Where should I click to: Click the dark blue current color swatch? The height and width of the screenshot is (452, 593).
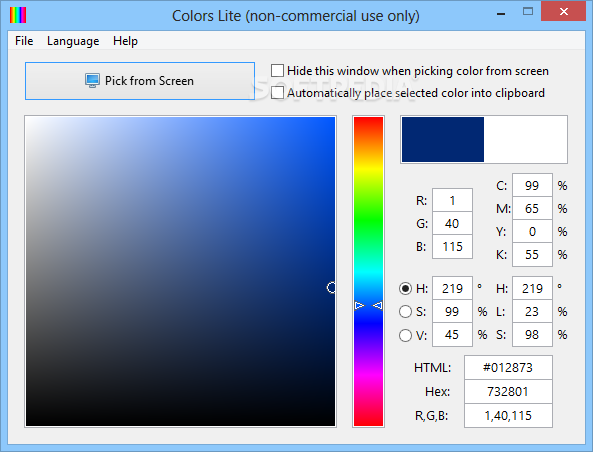pyautogui.click(x=443, y=140)
